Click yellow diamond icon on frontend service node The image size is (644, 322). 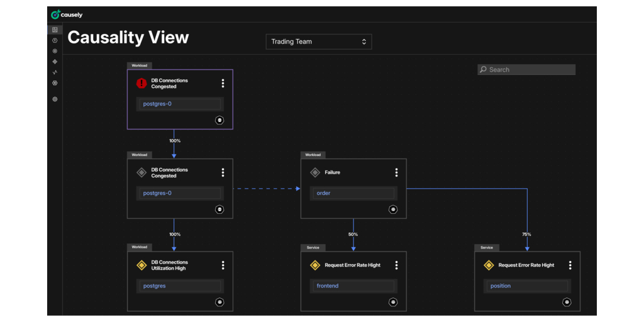pos(315,265)
